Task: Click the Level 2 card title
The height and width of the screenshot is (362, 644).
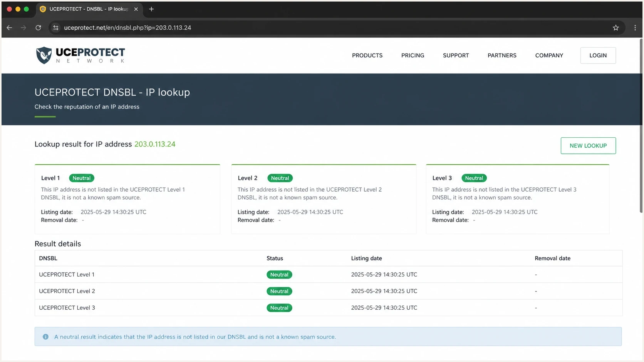Action: [247, 178]
